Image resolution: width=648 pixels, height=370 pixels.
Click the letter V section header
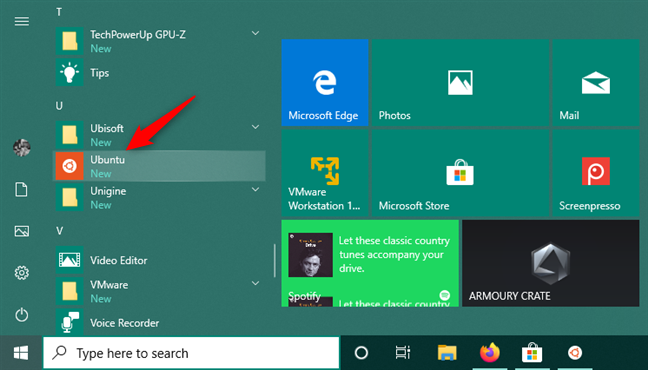click(x=60, y=231)
